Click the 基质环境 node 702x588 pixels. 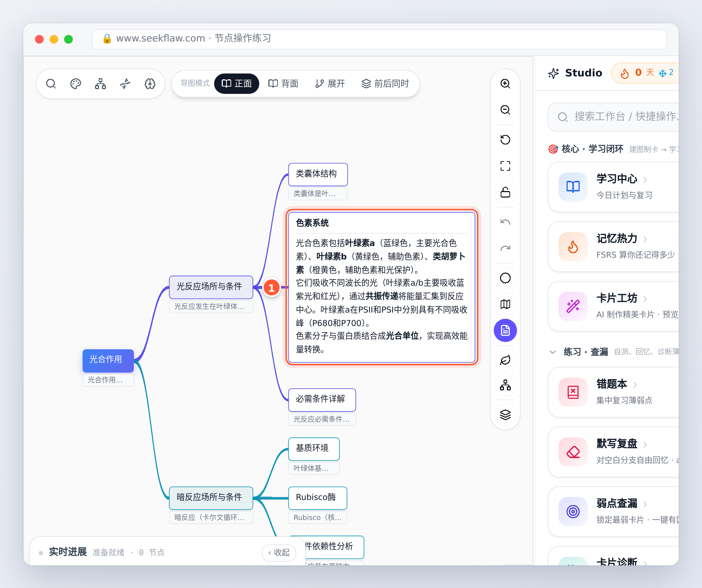pos(314,449)
